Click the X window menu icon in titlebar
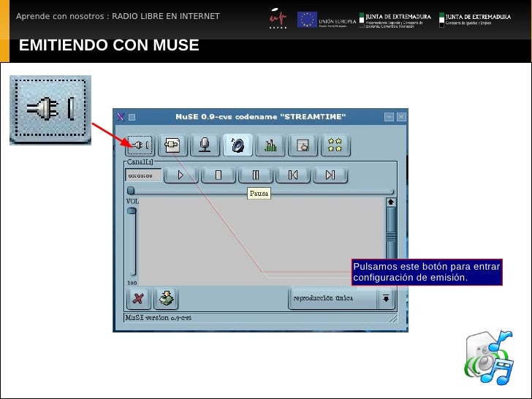 (121, 117)
